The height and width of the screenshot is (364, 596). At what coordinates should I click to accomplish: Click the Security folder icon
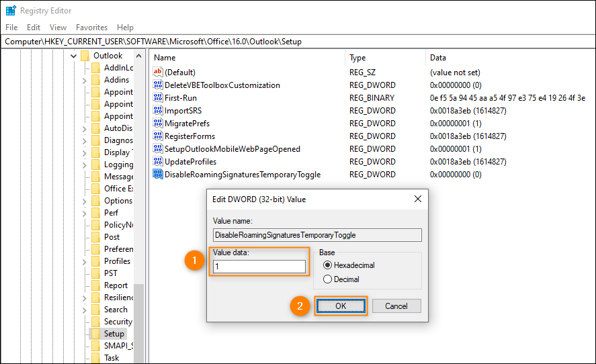(x=96, y=322)
